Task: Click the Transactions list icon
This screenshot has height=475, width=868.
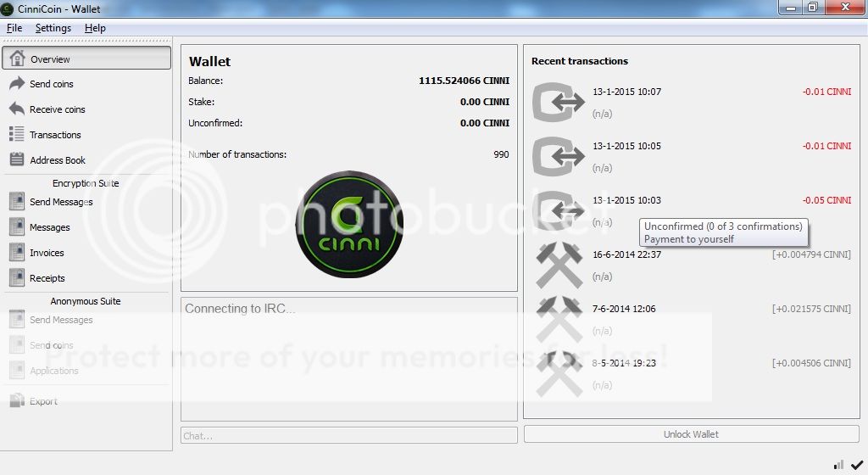Action: click(17, 134)
